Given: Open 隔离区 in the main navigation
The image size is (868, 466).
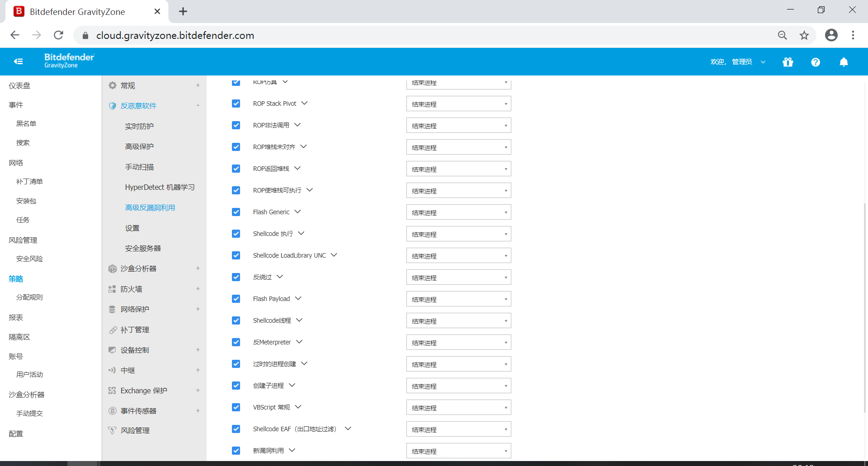Looking at the screenshot, I should coord(19,337).
